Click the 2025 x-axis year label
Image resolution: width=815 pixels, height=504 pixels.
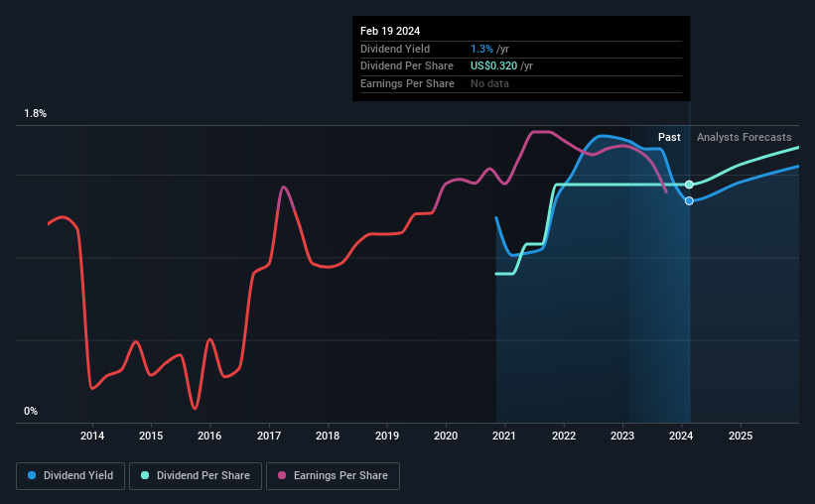point(741,436)
